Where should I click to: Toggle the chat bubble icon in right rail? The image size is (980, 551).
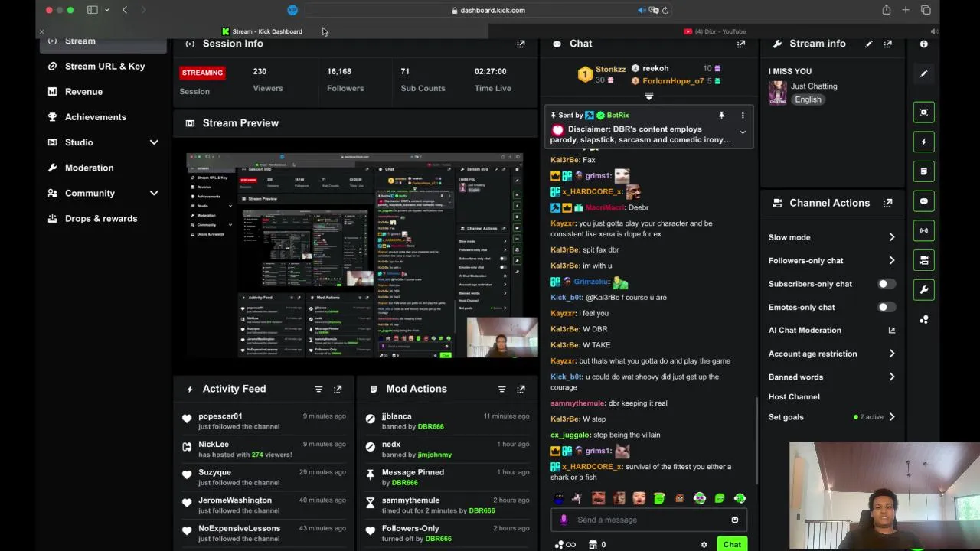pos(924,201)
